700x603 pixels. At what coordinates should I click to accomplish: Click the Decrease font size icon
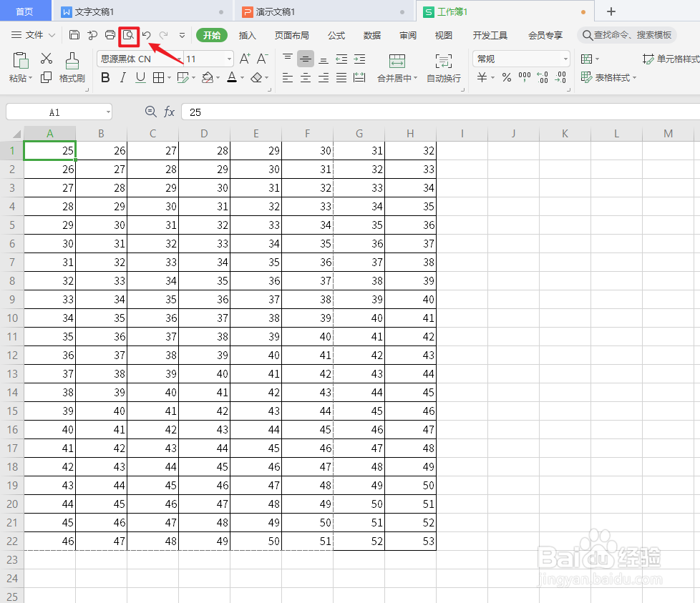pos(262,59)
